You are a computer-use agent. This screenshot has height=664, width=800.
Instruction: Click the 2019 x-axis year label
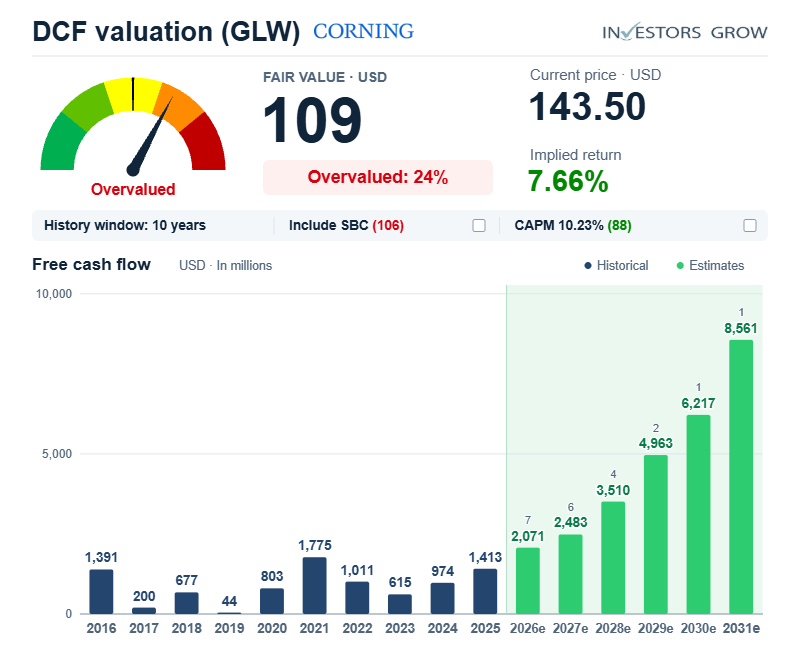[229, 628]
